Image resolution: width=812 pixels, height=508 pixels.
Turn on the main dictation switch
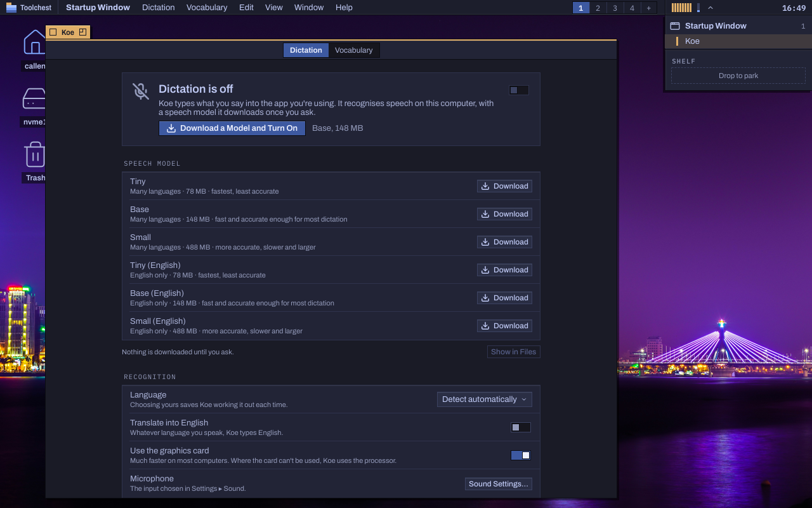(x=519, y=90)
